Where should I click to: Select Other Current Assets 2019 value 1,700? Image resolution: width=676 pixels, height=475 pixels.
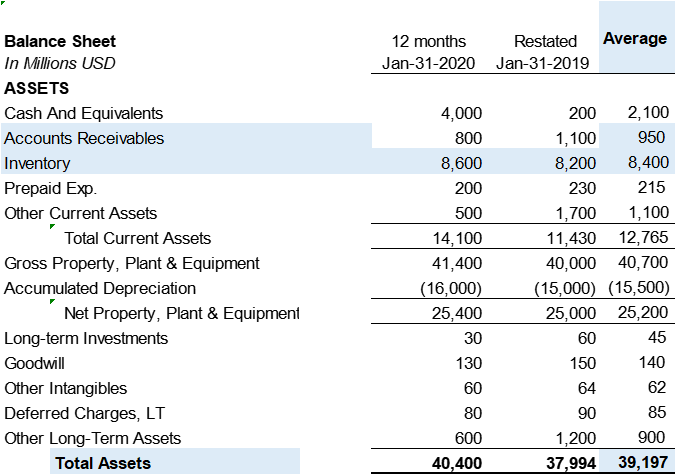click(x=575, y=213)
